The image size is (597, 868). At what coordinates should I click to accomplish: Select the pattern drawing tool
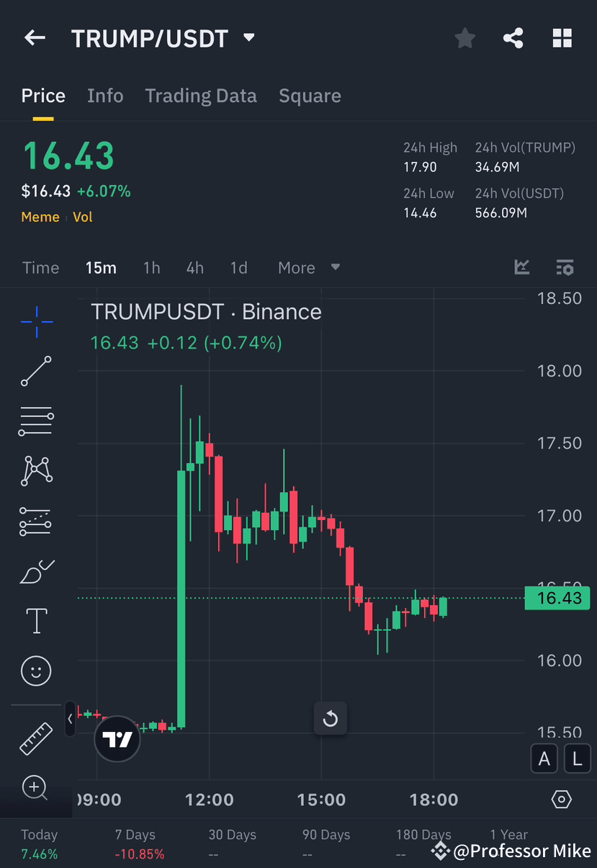[x=35, y=470]
